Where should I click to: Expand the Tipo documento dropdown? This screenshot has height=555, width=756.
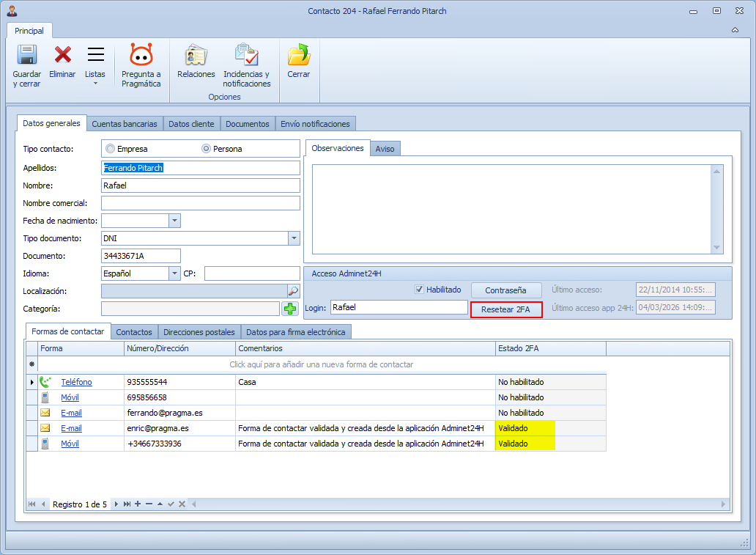click(x=294, y=238)
